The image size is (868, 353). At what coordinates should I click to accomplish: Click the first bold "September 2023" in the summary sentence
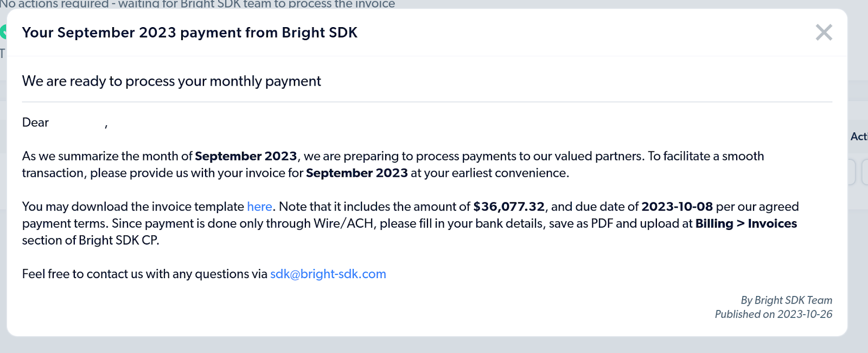coord(246,156)
